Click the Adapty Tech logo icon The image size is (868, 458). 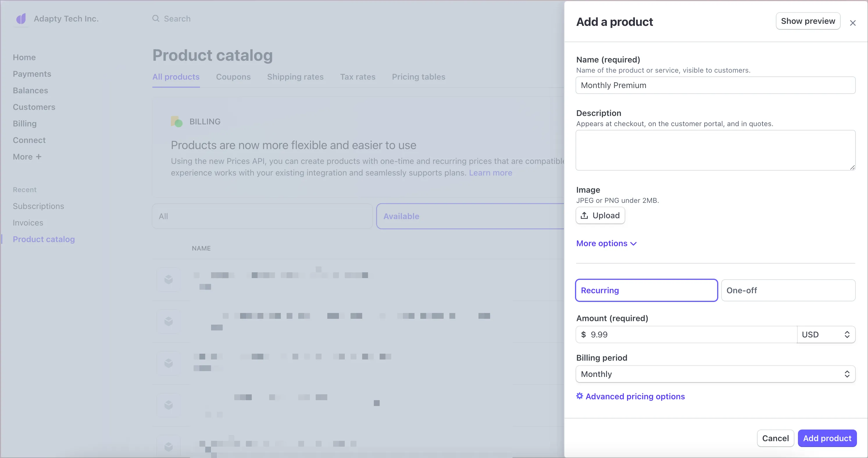21,19
